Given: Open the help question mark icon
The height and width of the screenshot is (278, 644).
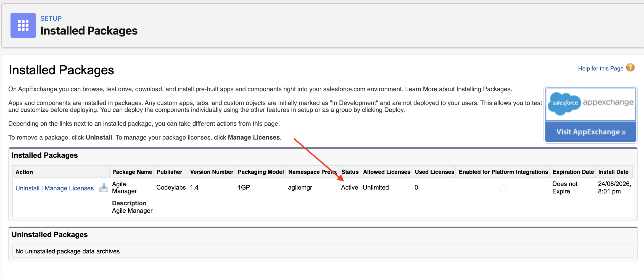Looking at the screenshot, I should coord(630,67).
